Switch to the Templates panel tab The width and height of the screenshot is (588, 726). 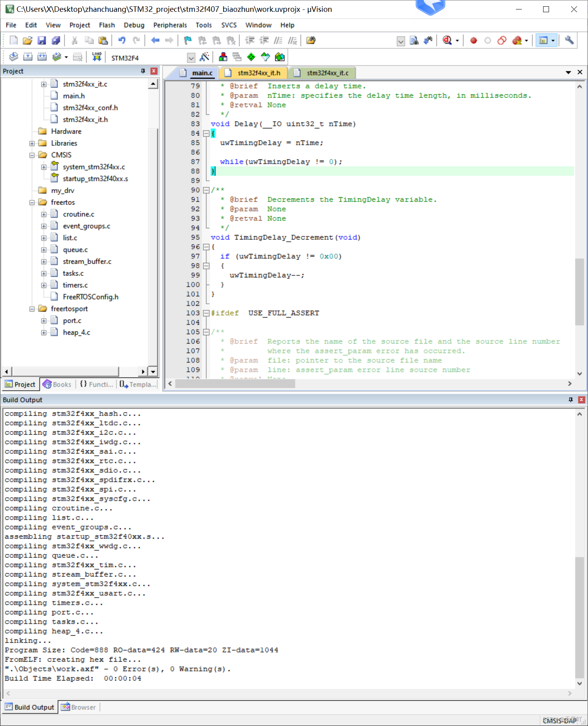(138, 384)
